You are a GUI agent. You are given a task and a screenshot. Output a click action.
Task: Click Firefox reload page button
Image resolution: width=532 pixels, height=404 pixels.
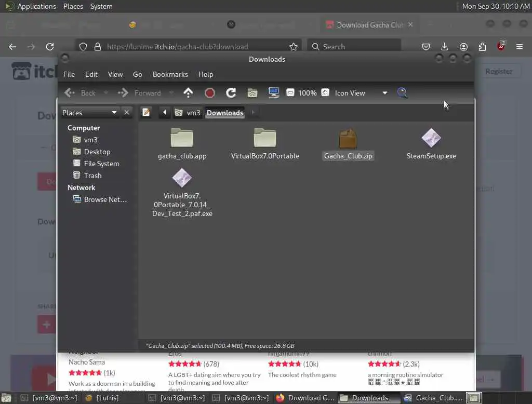pos(50,47)
